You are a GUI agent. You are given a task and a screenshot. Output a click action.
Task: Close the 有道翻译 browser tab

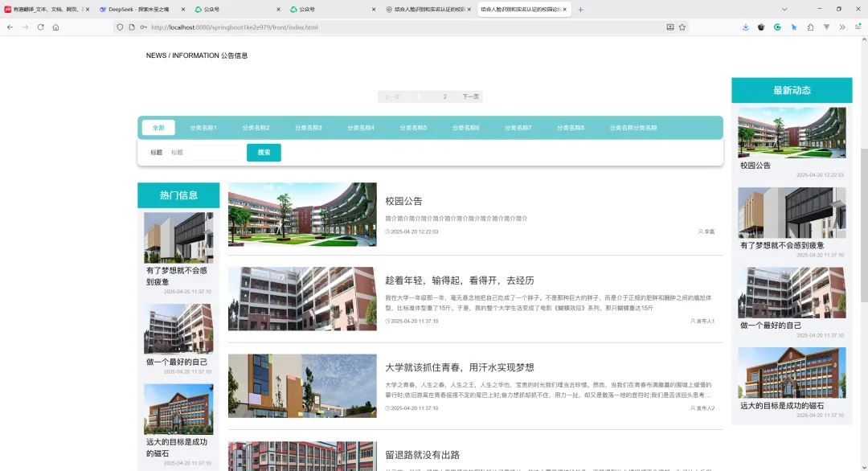tap(88, 10)
